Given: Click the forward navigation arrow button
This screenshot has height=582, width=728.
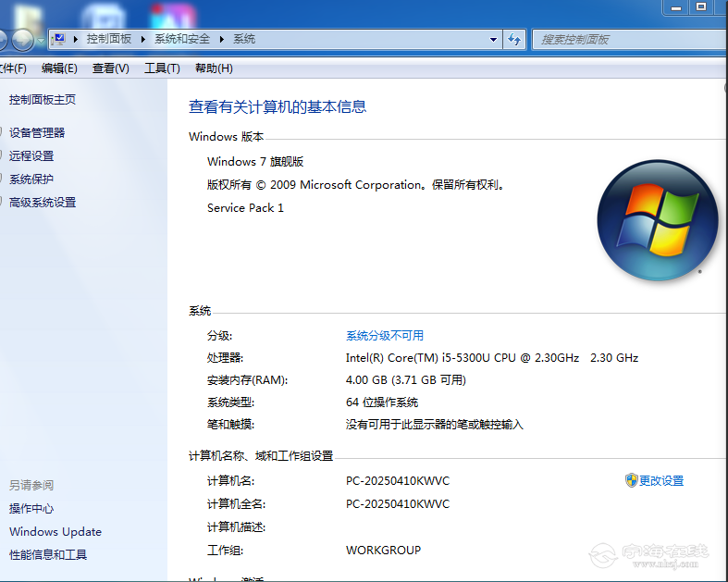Looking at the screenshot, I should (x=22, y=40).
